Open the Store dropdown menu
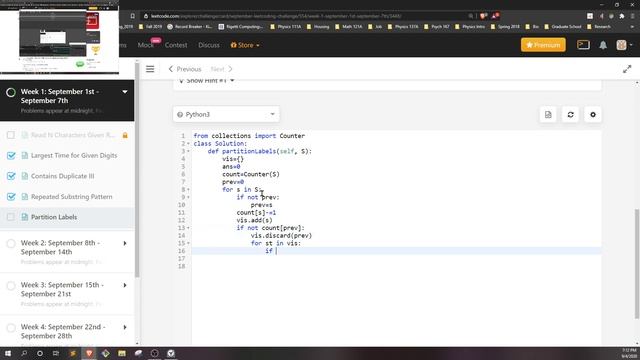Image resolution: width=640 pixels, height=360 pixels. (245, 45)
